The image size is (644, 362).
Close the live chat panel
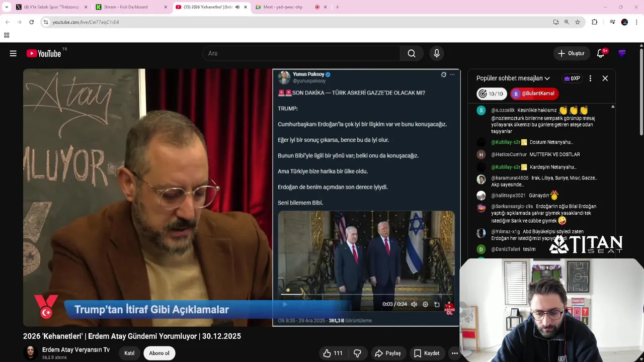605,78
